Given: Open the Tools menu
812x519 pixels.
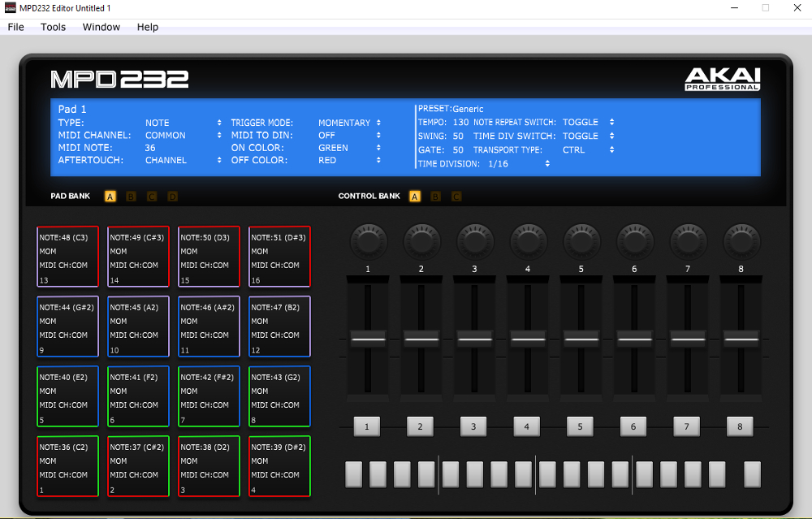Looking at the screenshot, I should tap(53, 27).
